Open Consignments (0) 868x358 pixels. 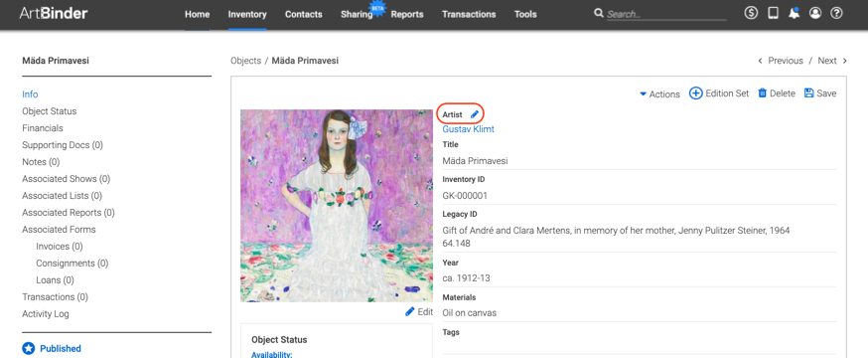[x=72, y=263]
